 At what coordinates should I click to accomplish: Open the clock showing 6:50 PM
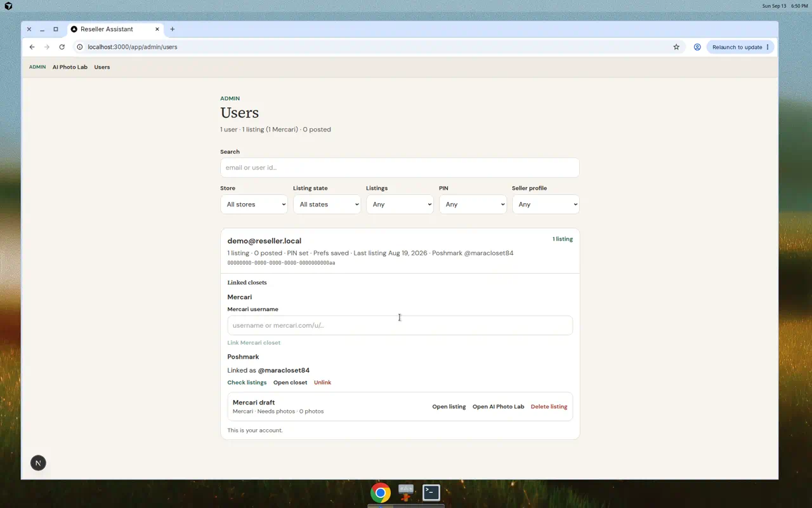(x=799, y=6)
